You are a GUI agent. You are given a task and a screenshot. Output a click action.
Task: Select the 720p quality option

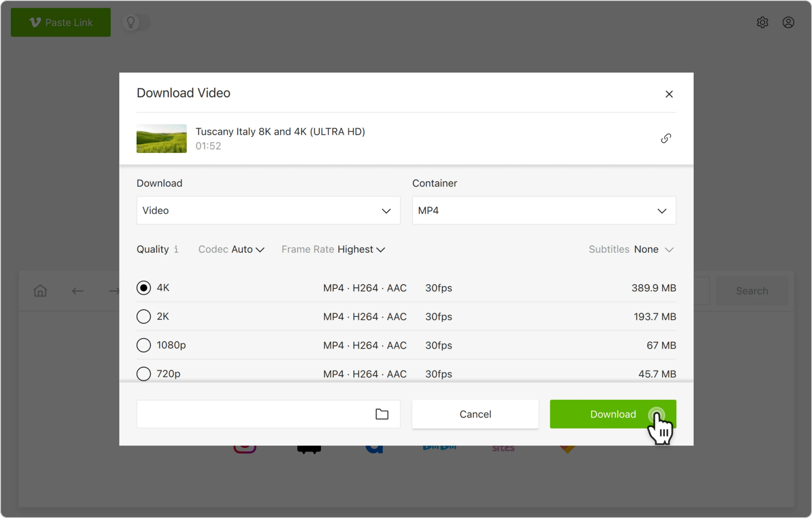(144, 373)
